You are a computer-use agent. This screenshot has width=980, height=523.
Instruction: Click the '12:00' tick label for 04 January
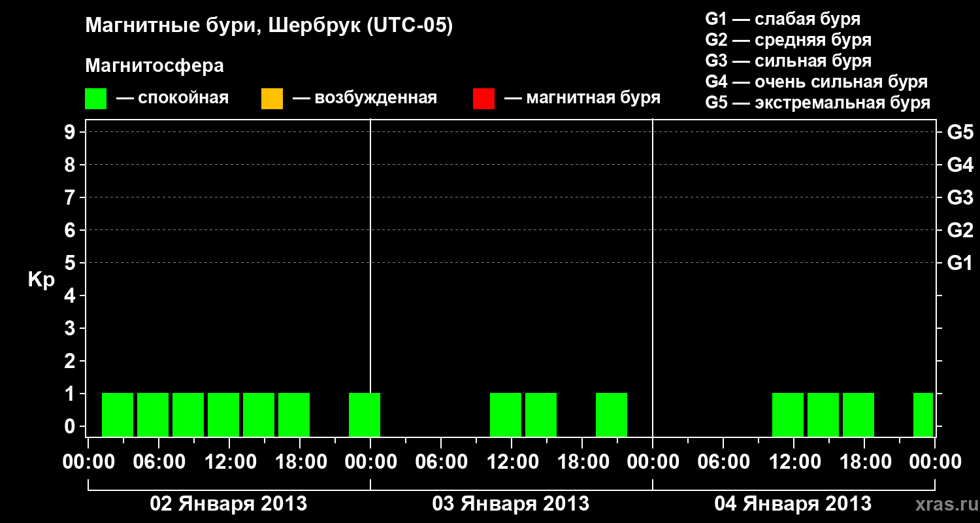[x=794, y=462]
